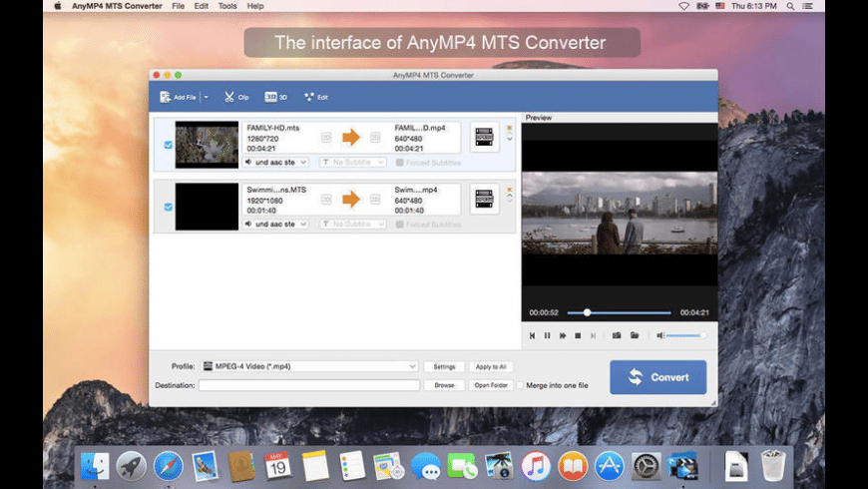Move Swimmi...ns.MTS up with its arrow

click(x=509, y=195)
